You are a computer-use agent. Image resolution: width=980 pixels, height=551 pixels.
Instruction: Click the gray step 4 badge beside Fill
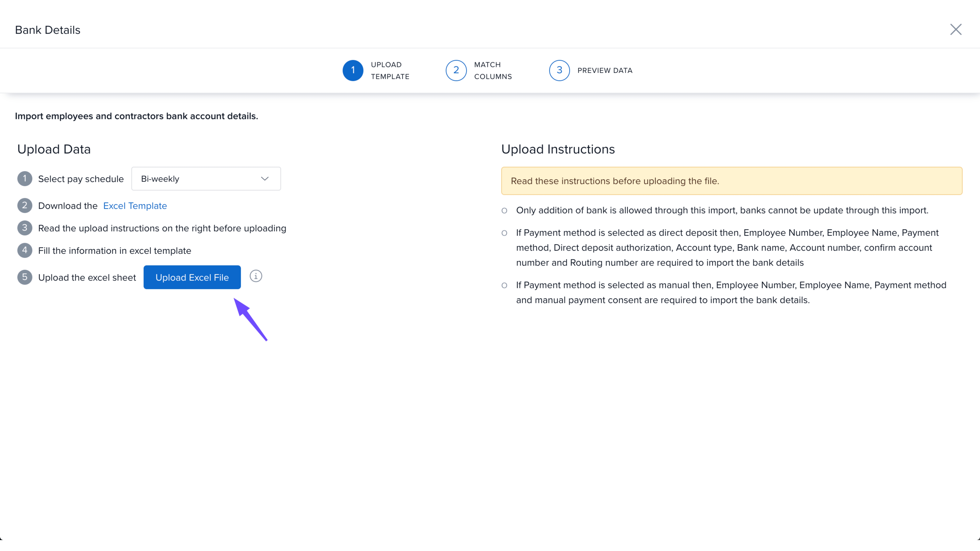point(25,251)
